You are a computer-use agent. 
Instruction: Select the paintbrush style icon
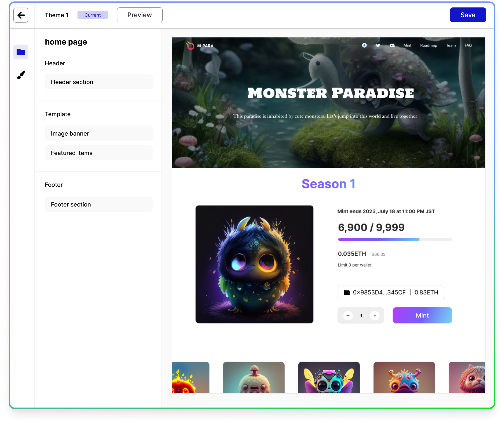click(x=21, y=75)
